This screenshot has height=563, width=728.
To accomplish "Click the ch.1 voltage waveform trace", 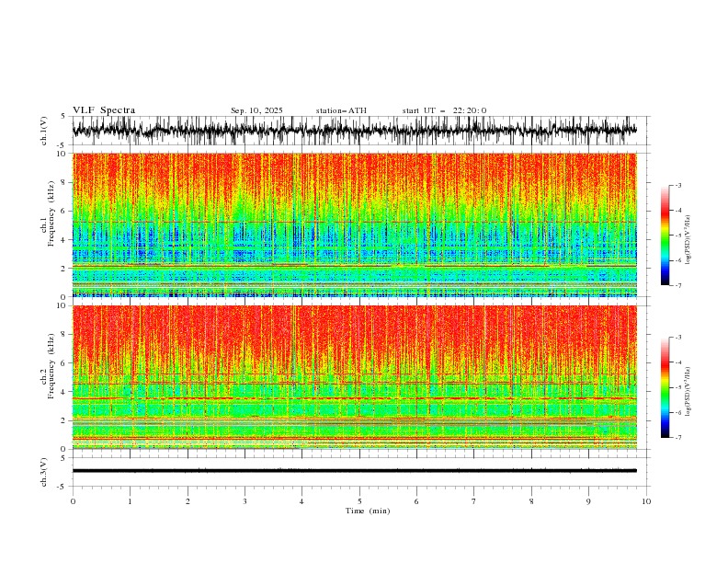I will 354,131.
